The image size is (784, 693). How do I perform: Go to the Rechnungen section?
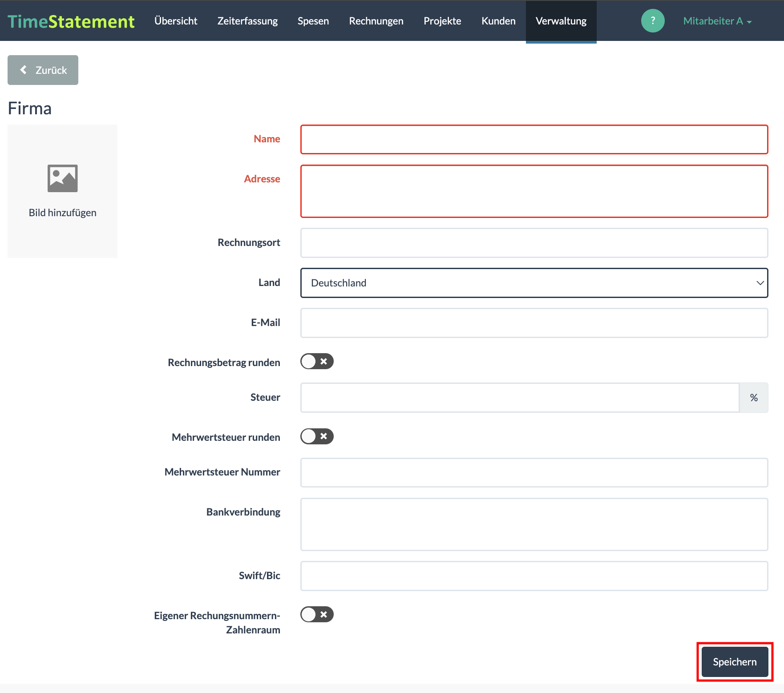(376, 21)
